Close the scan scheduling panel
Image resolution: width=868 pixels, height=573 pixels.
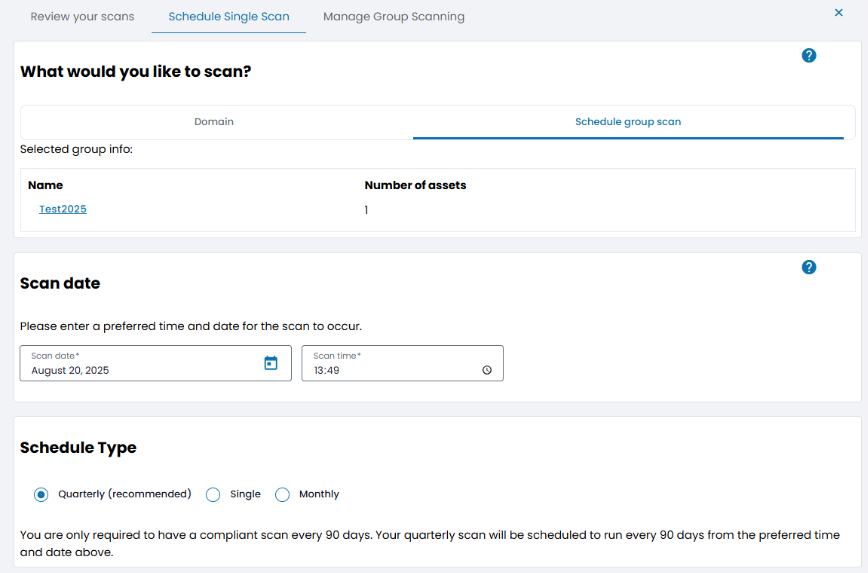[838, 13]
